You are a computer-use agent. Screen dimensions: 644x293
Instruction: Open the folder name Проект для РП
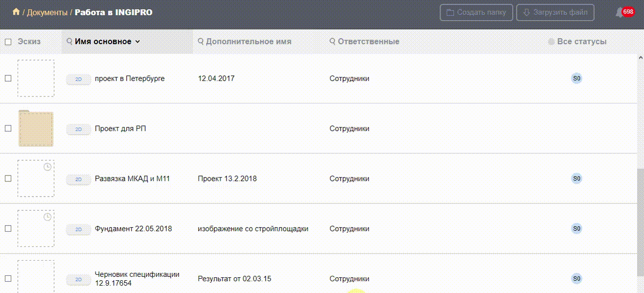120,128
